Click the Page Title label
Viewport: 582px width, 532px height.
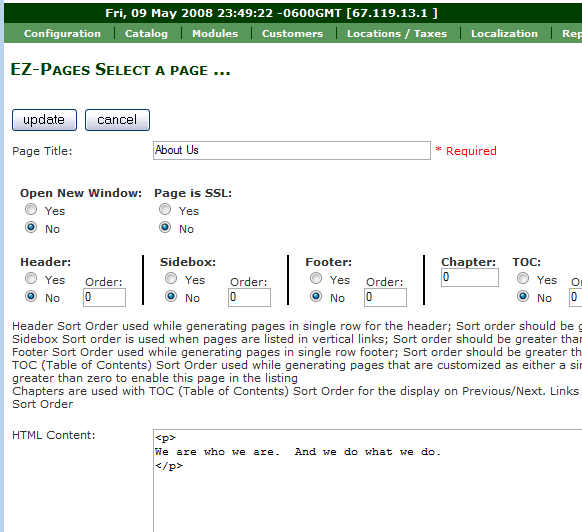click(42, 151)
